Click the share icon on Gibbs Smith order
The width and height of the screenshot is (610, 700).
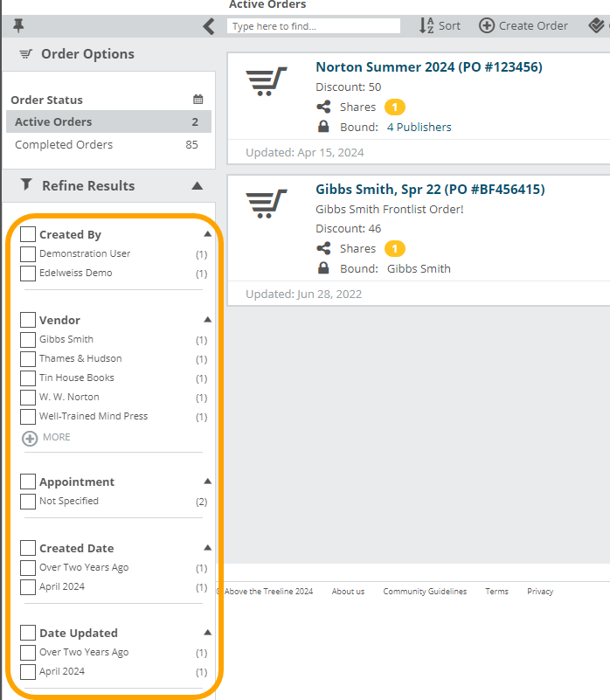[x=324, y=249]
